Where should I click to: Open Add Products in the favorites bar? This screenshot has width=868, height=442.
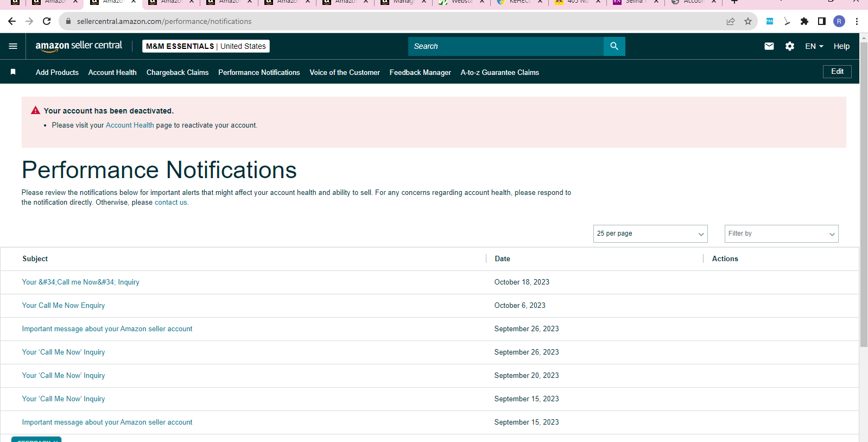57,72
